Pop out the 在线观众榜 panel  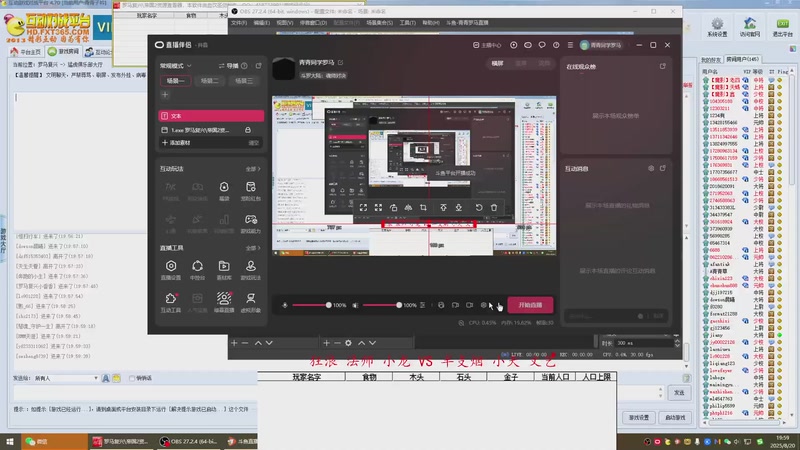click(x=663, y=66)
